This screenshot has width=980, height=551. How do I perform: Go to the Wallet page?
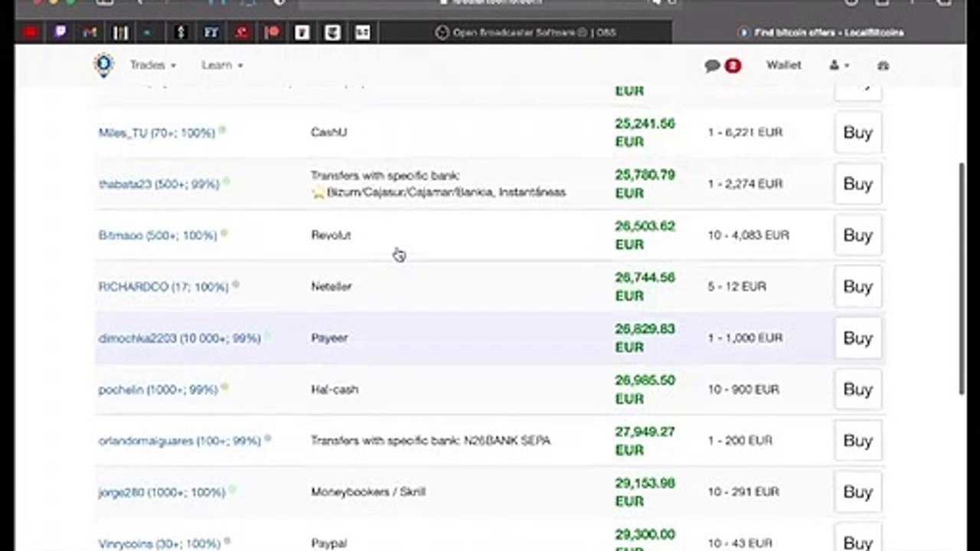[x=784, y=65]
